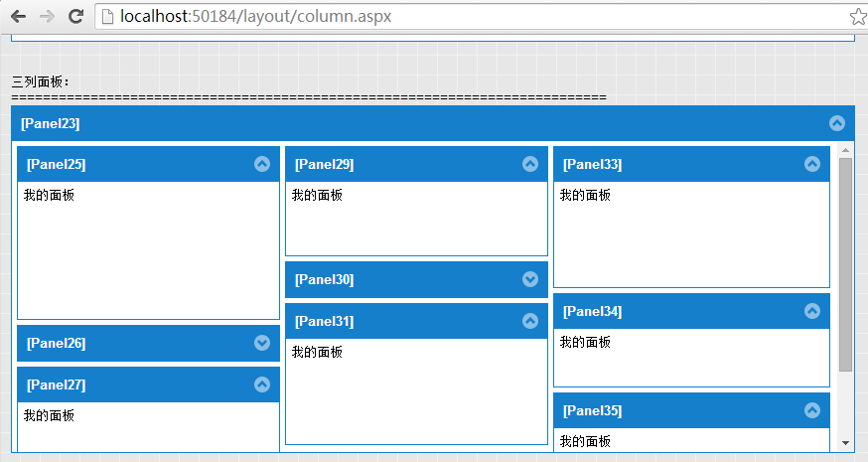Image resolution: width=868 pixels, height=462 pixels.
Task: Click the browser Back arrow
Action: click(x=18, y=17)
